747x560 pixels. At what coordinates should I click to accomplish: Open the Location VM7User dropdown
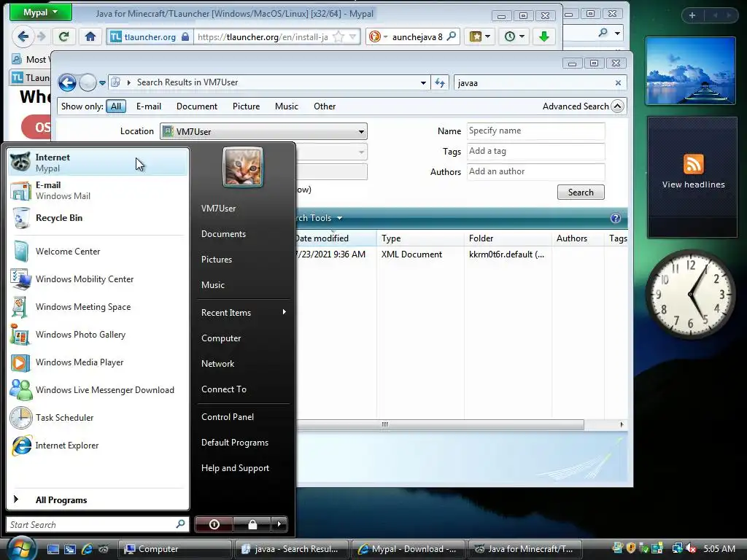(263, 131)
